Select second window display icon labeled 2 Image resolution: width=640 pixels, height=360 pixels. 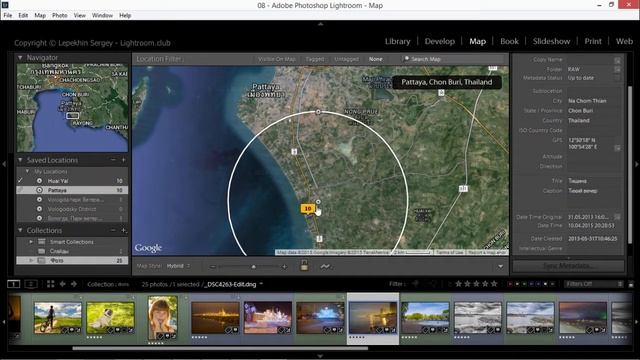pyautogui.click(x=31, y=284)
